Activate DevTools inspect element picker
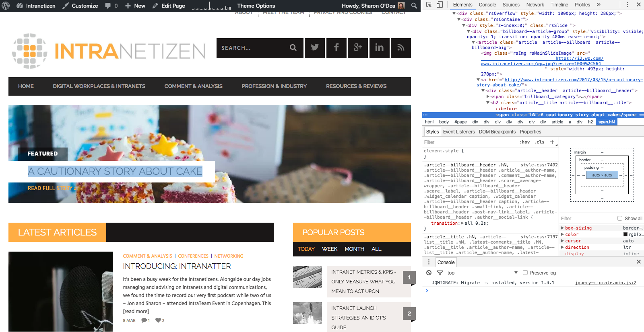 click(429, 5)
